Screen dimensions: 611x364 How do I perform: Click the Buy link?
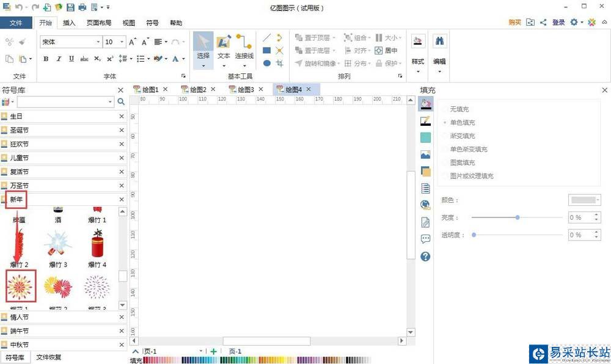(x=514, y=22)
